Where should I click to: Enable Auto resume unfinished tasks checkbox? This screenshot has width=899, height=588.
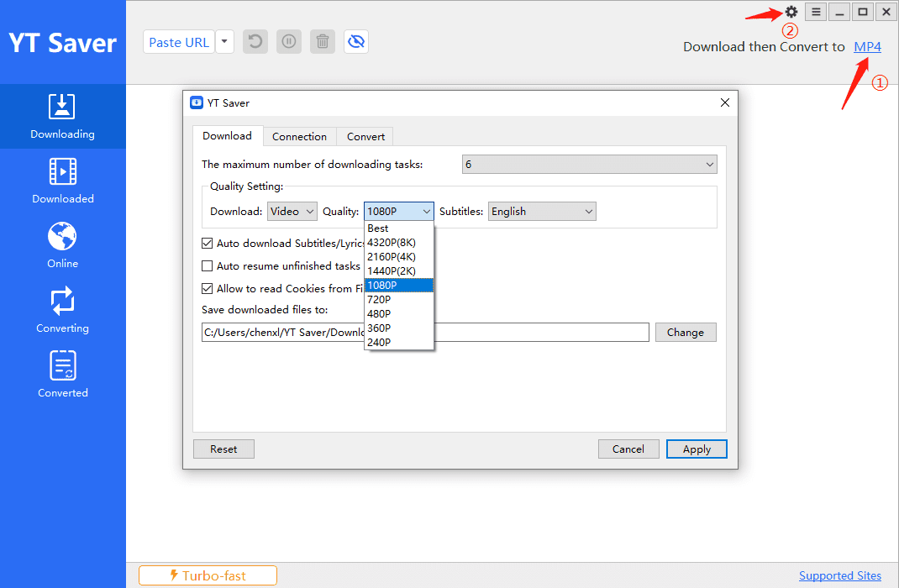pyautogui.click(x=207, y=266)
